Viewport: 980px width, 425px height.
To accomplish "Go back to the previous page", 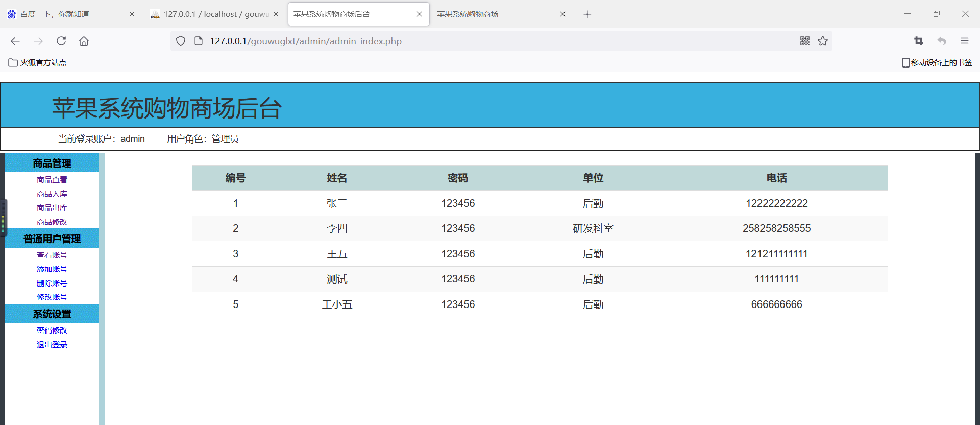I will [15, 41].
